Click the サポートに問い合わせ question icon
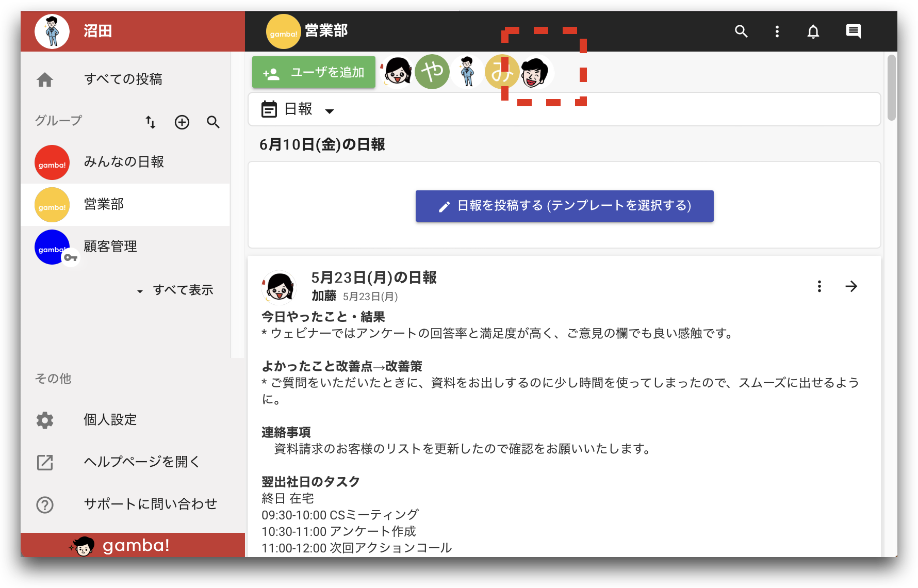918x588 pixels. (45, 505)
